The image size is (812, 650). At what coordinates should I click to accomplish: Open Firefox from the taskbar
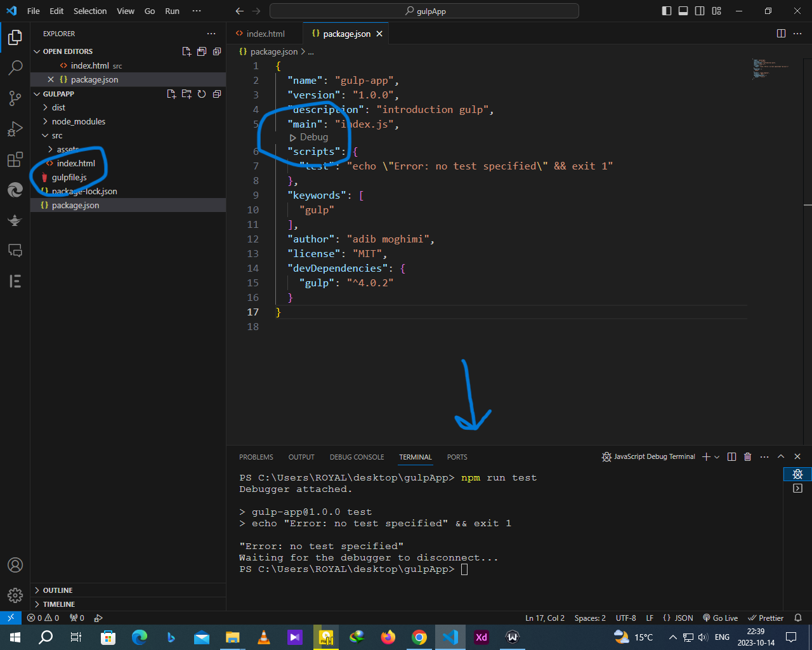pos(388,637)
